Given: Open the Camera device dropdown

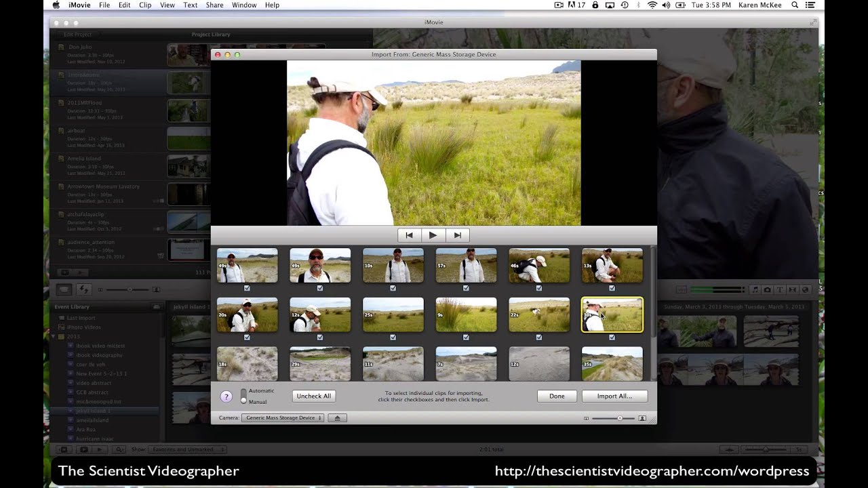Looking at the screenshot, I should pyautogui.click(x=283, y=418).
